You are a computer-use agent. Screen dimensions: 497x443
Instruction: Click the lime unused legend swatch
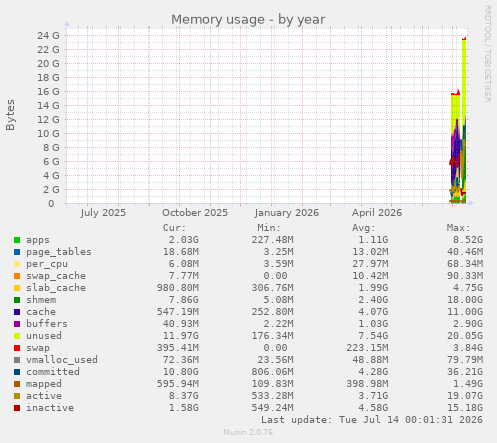[17, 336]
